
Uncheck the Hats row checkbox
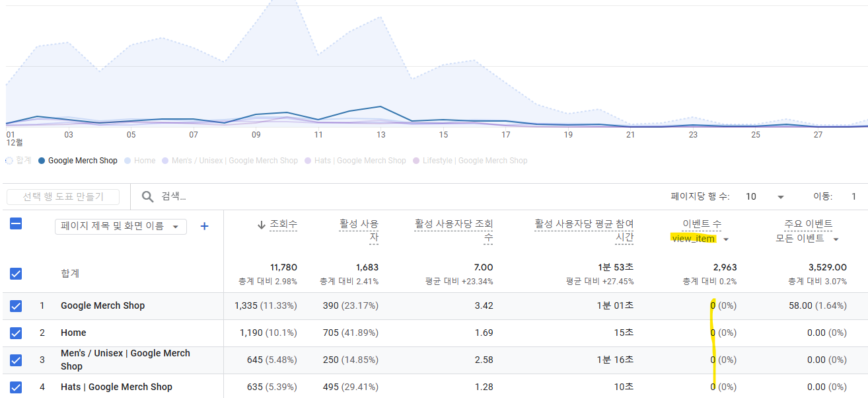pos(16,387)
